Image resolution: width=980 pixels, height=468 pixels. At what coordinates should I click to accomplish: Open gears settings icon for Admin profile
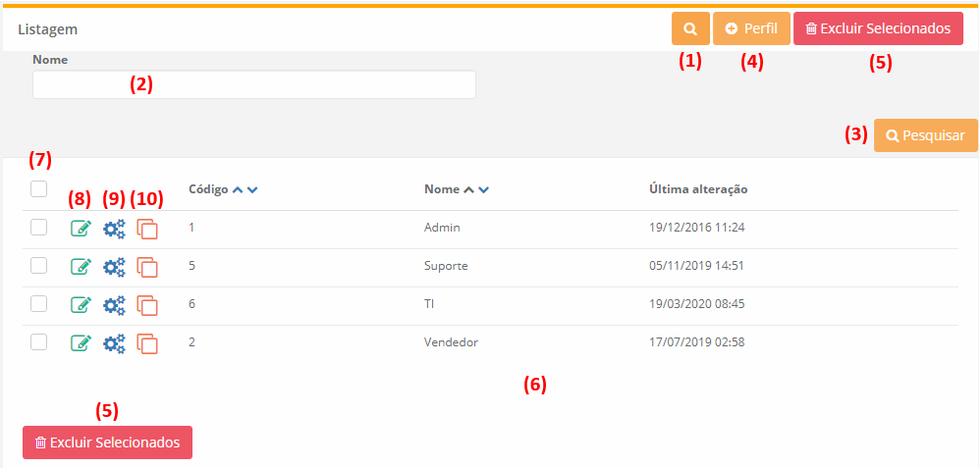[114, 229]
